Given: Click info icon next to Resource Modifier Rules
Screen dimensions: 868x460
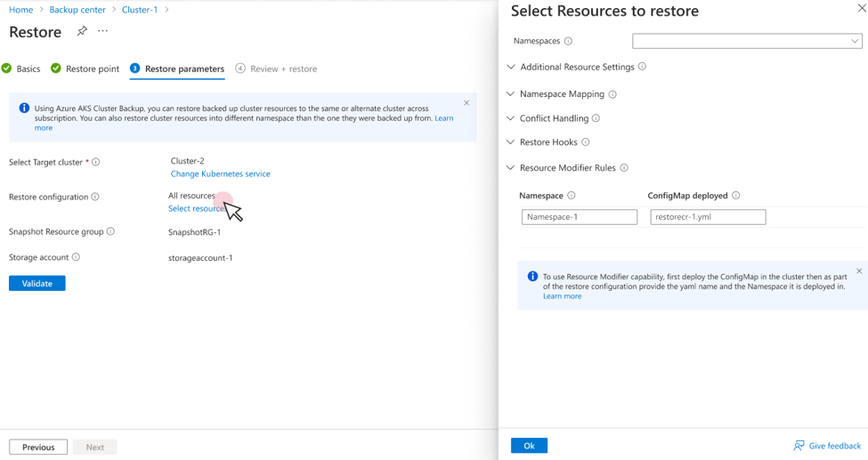Looking at the screenshot, I should point(624,167).
